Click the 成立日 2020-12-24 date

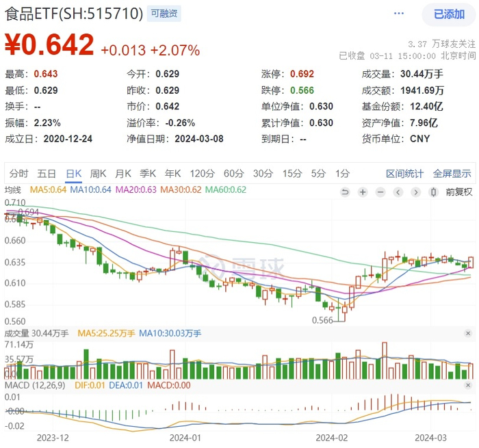click(68, 139)
